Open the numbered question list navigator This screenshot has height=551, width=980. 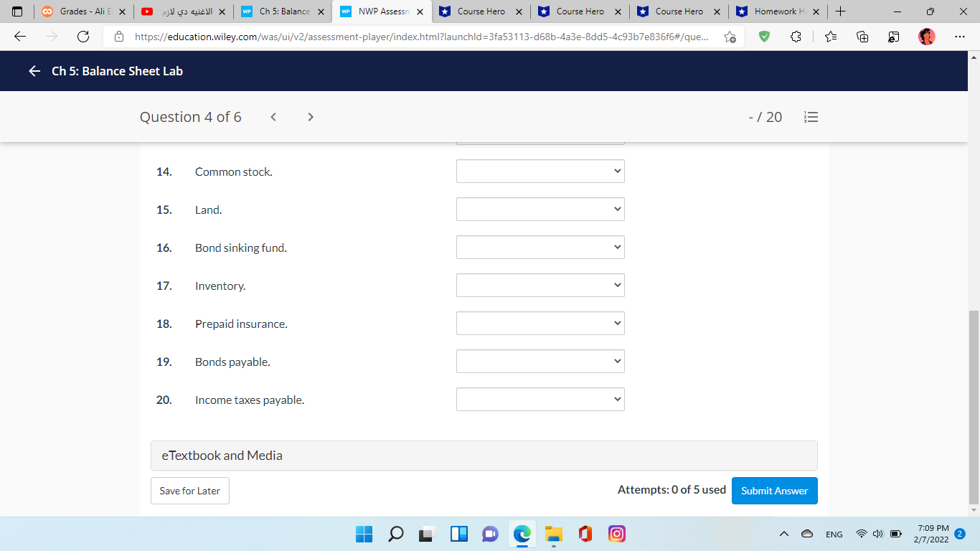[x=811, y=117]
